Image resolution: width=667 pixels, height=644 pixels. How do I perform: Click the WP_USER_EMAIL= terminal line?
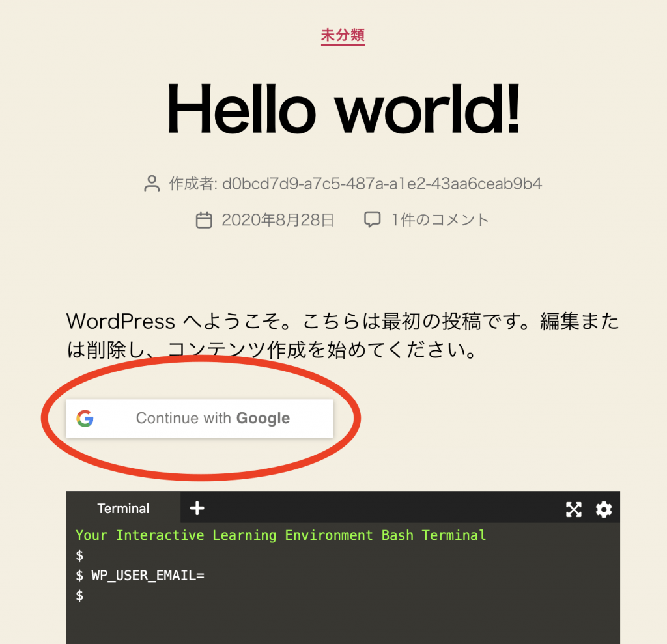pyautogui.click(x=141, y=576)
